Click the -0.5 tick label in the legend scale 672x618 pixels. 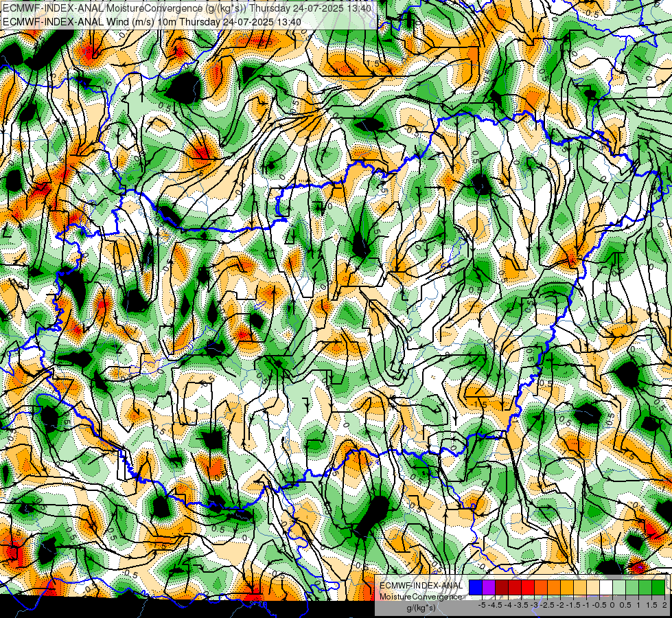[599, 605]
